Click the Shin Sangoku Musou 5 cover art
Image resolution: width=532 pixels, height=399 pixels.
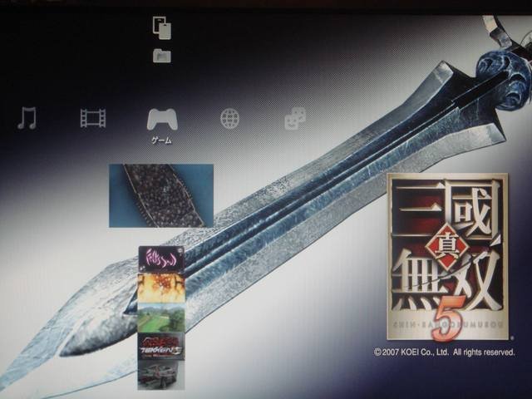(447, 257)
